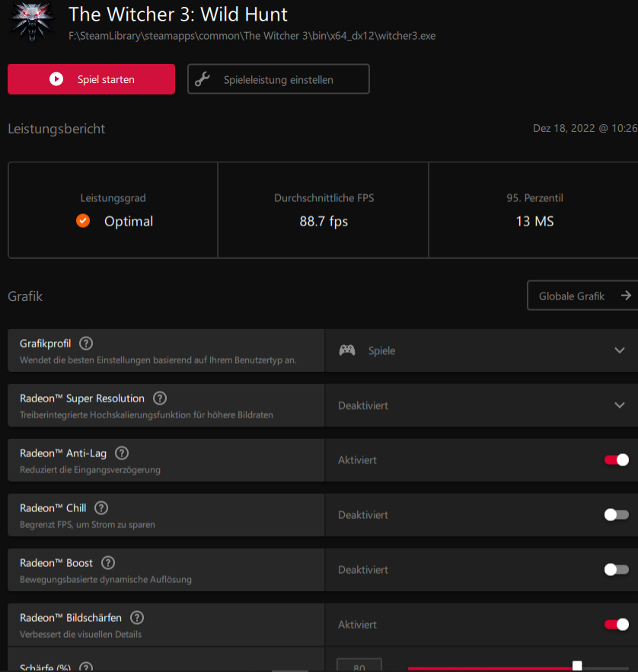Screen dimensions: 638x672
Task: Click the wrench icon for Spieleleistung
Action: point(202,79)
